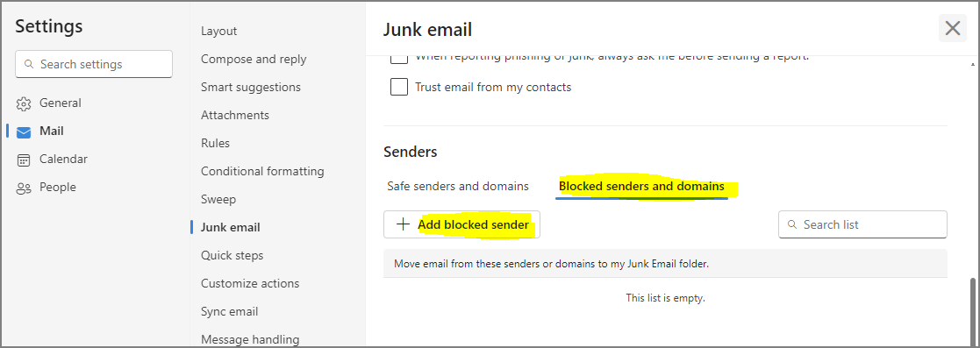The height and width of the screenshot is (348, 980).
Task: Click the General gear icon
Action: [24, 103]
